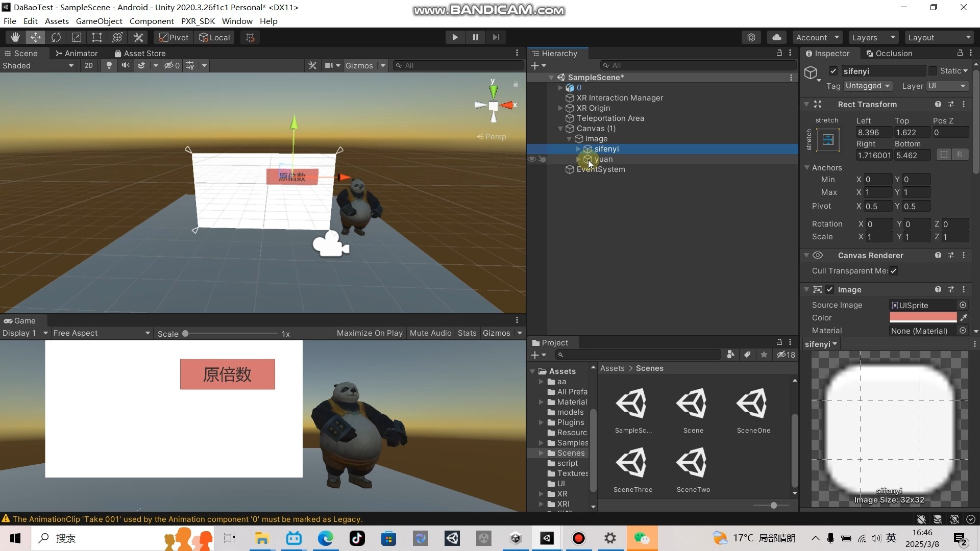980x551 pixels.
Task: Select the Move tool
Action: (35, 37)
